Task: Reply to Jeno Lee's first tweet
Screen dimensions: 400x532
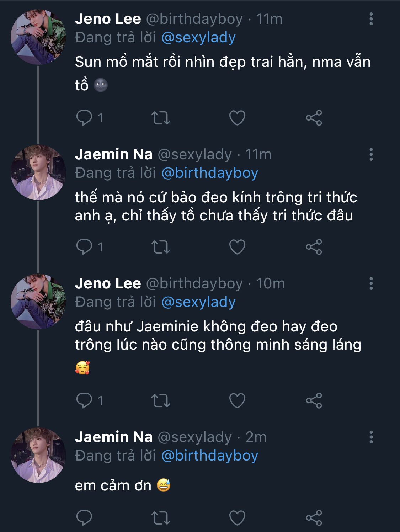Action: pos(84,118)
